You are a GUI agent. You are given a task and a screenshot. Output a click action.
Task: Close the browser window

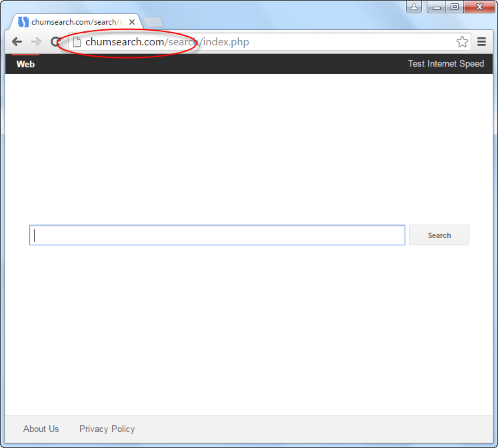(479, 7)
